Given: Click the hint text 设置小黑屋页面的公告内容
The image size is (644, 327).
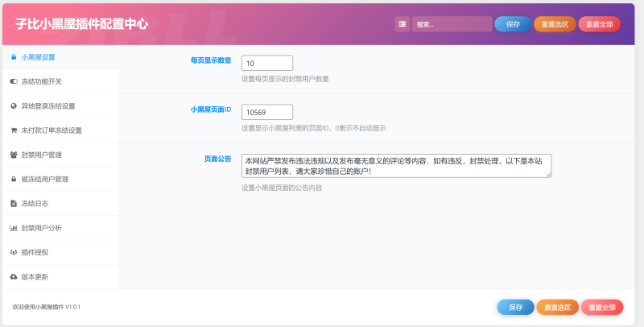Looking at the screenshot, I should tap(282, 188).
